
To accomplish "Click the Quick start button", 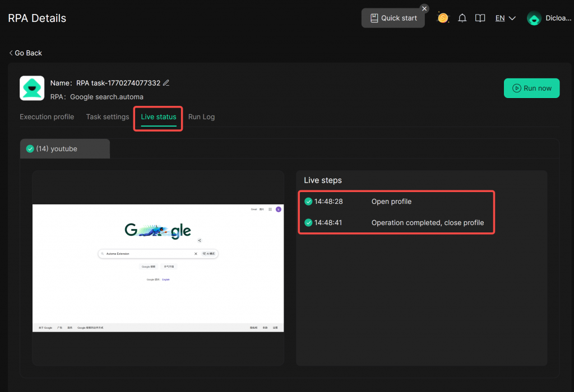I will (393, 18).
